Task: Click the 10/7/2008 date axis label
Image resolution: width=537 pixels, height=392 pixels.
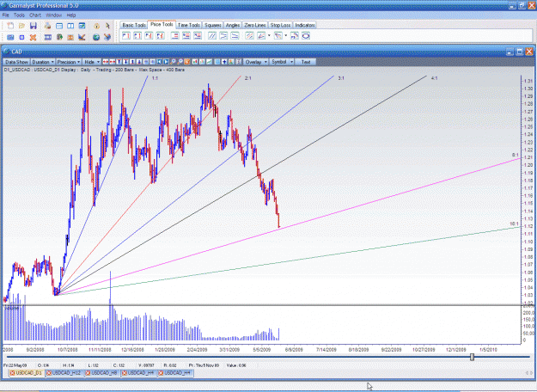Action: coord(67,350)
